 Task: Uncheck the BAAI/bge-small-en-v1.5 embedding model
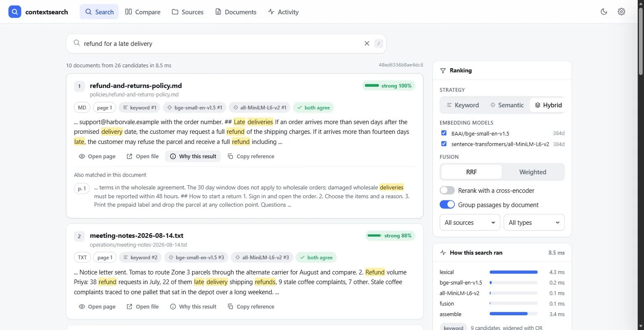tap(444, 133)
